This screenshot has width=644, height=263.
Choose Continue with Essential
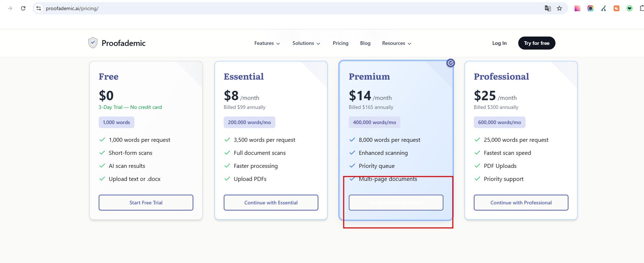coord(271,203)
